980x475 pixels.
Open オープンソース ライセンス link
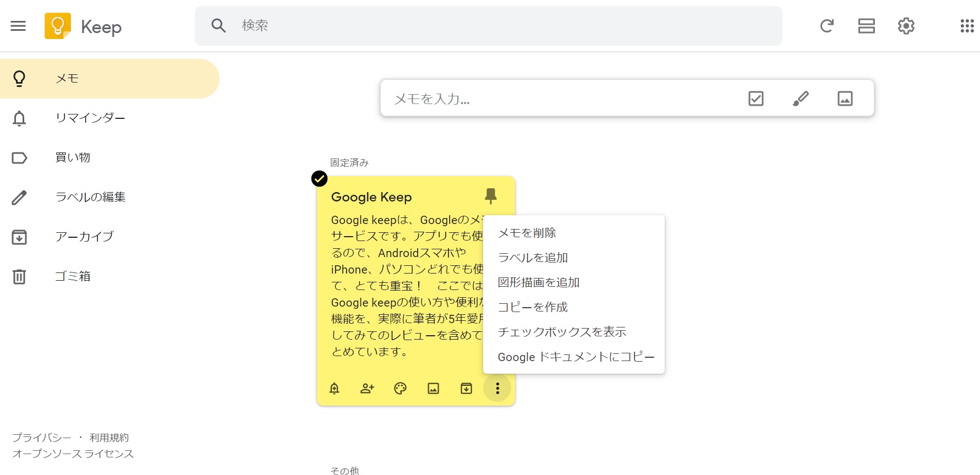(x=73, y=454)
